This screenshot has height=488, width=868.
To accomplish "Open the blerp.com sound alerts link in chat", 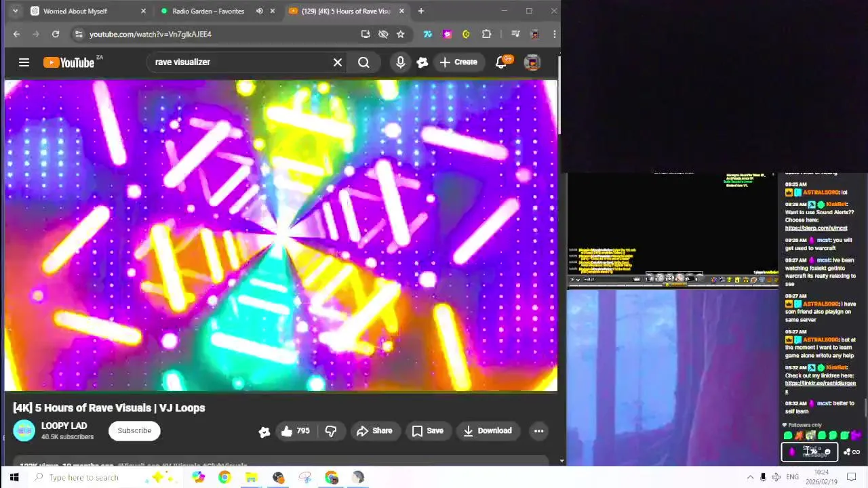I will pyautogui.click(x=816, y=228).
